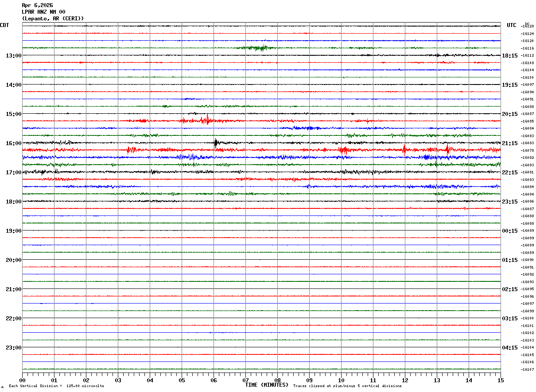Click the 'TIME (MINUTES)' axis title
This screenshot has width=536, height=392.
coord(267,385)
